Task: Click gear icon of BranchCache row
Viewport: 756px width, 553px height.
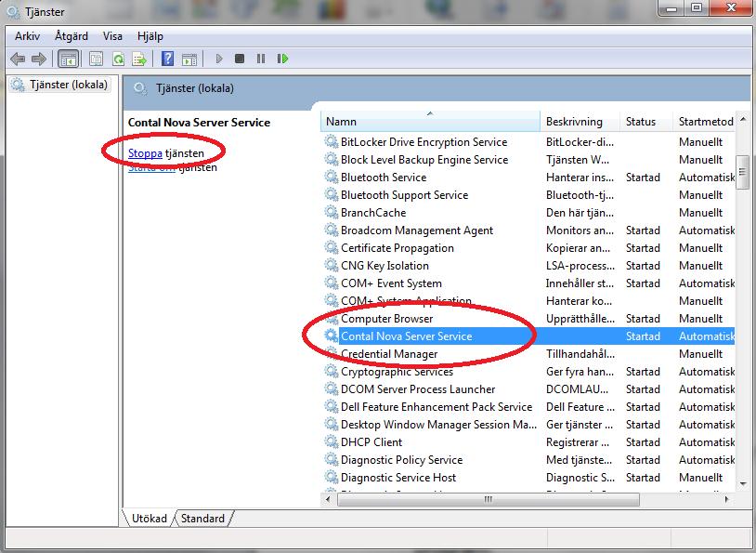Action: [x=332, y=212]
